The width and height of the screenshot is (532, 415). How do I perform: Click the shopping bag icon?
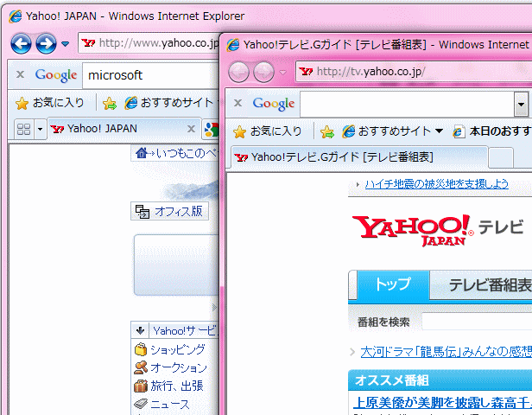coord(141,349)
